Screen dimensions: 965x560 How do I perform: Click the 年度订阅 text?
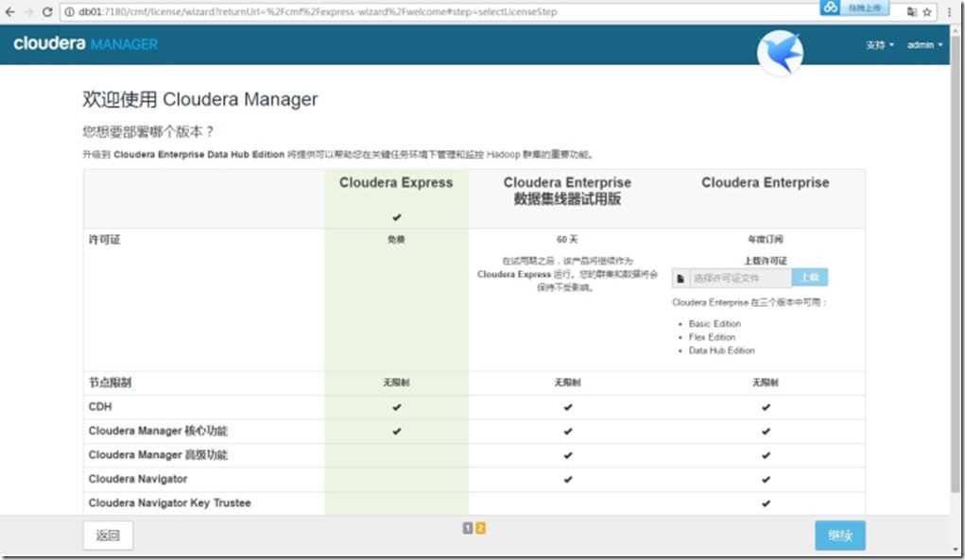click(765, 239)
